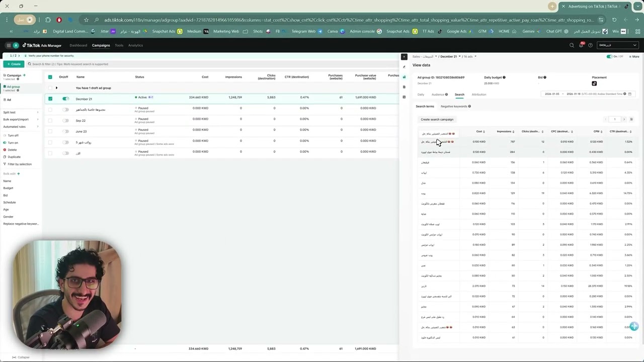This screenshot has width=644, height=362.
Task: Go to previous page of search terms
Action: [x=605, y=119]
